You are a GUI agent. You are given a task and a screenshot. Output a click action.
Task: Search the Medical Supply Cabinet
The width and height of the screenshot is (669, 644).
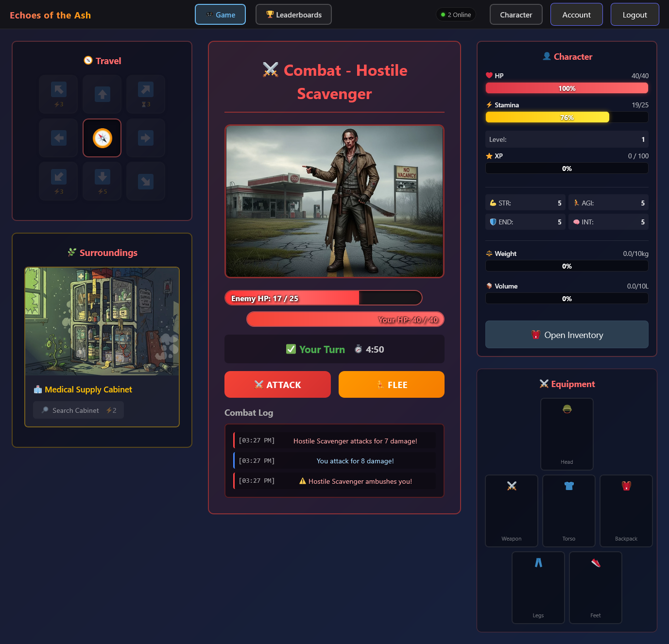coord(78,410)
